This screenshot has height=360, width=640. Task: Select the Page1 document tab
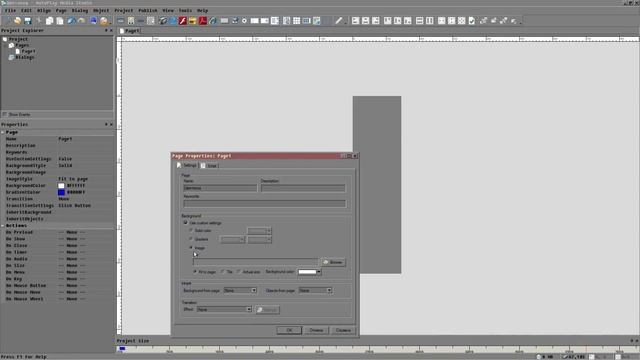tap(130, 31)
